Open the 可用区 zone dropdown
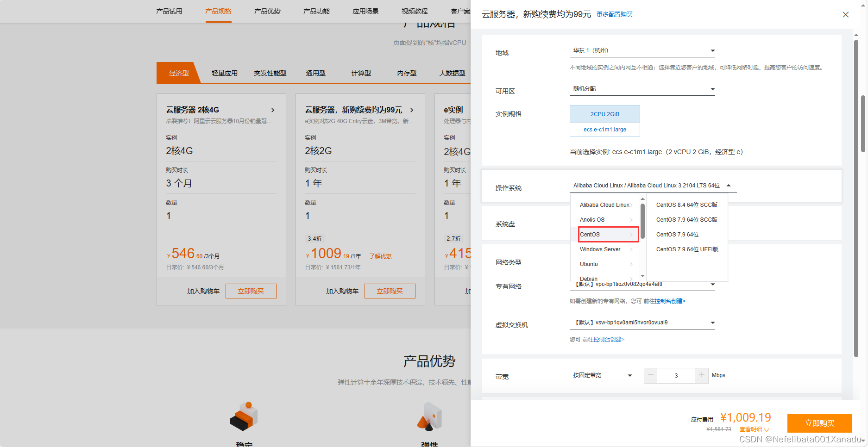The height and width of the screenshot is (447, 868). coord(642,89)
